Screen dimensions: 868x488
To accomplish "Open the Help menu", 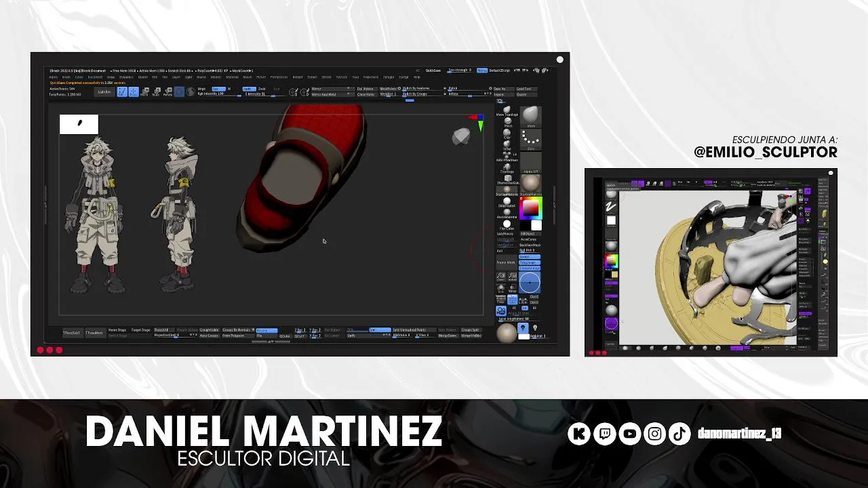I will tap(416, 77).
